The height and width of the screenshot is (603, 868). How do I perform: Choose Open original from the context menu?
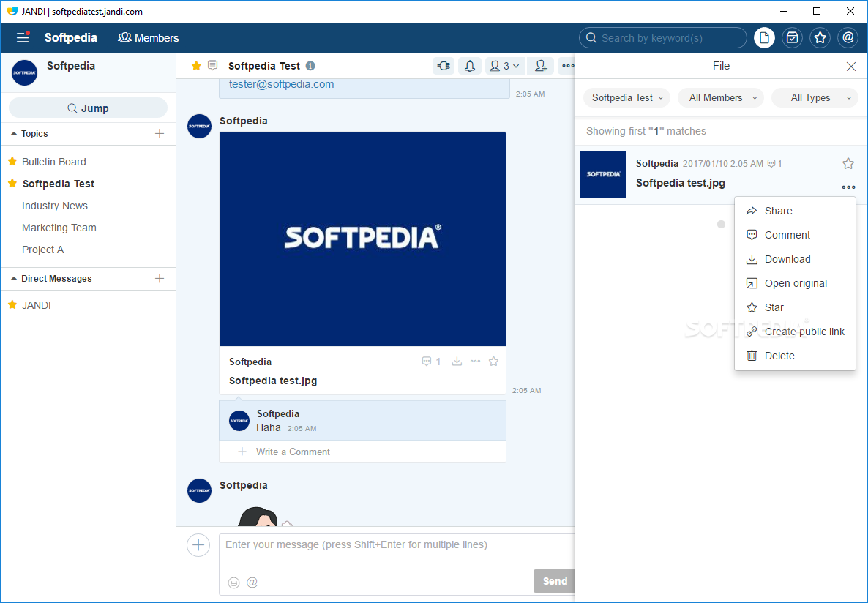pos(795,283)
